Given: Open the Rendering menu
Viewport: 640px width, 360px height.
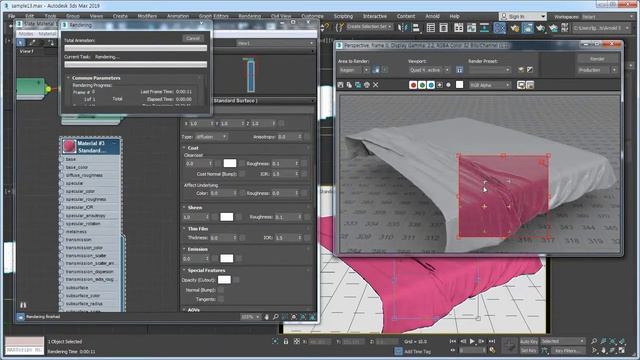Looking at the screenshot, I should coord(249,16).
